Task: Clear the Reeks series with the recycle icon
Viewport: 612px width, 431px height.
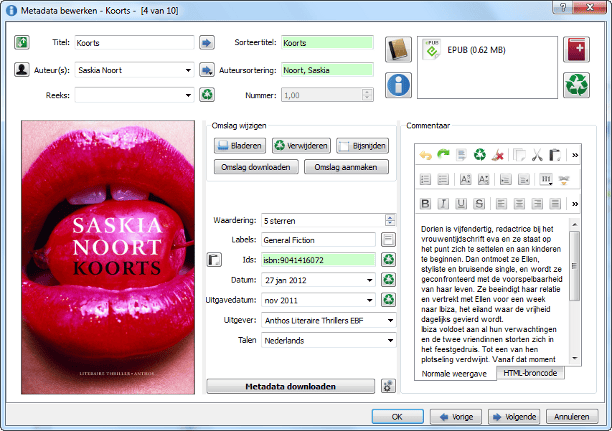Action: coord(207,94)
